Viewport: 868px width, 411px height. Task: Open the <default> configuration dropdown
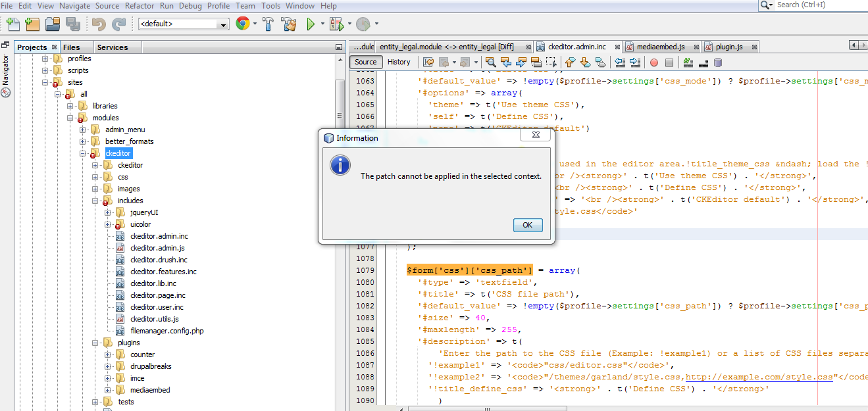point(224,22)
